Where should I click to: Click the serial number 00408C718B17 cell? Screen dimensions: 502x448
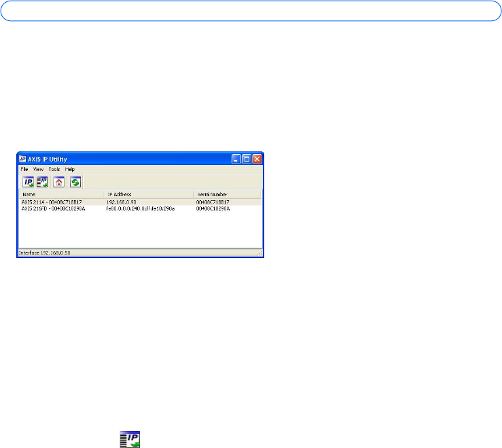click(x=213, y=202)
